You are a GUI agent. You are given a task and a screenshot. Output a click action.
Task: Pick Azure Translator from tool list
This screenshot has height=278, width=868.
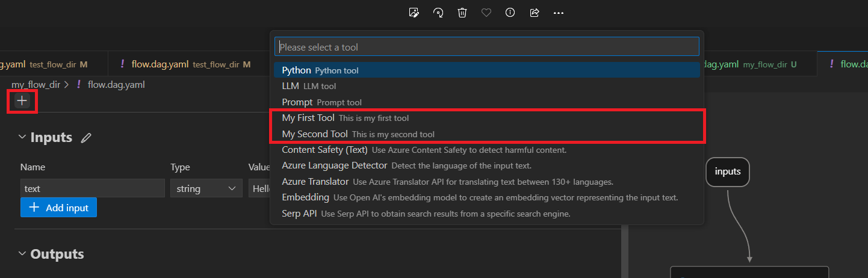click(315, 182)
